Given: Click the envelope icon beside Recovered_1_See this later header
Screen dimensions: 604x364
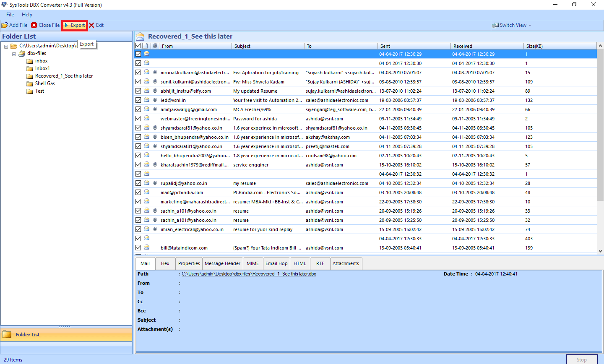Looking at the screenshot, I should [140, 36].
